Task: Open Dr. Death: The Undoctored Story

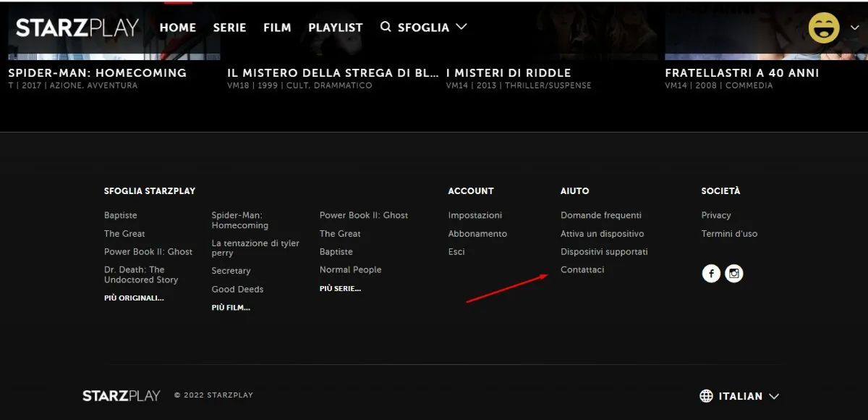Action: tap(141, 274)
